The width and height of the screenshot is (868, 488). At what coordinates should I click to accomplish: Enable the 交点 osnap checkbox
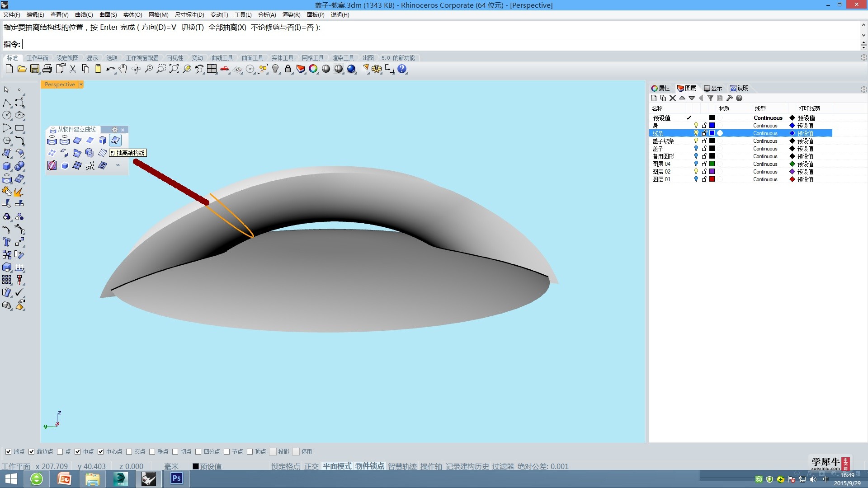[129, 451]
